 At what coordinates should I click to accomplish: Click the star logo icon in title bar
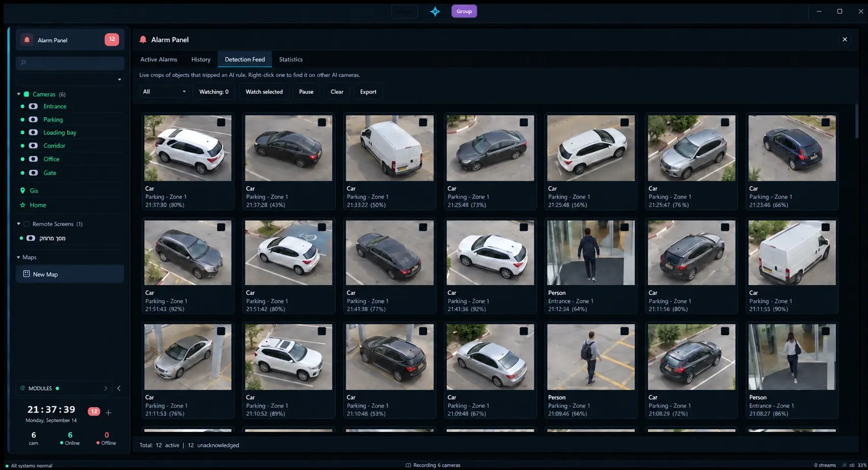click(x=435, y=11)
